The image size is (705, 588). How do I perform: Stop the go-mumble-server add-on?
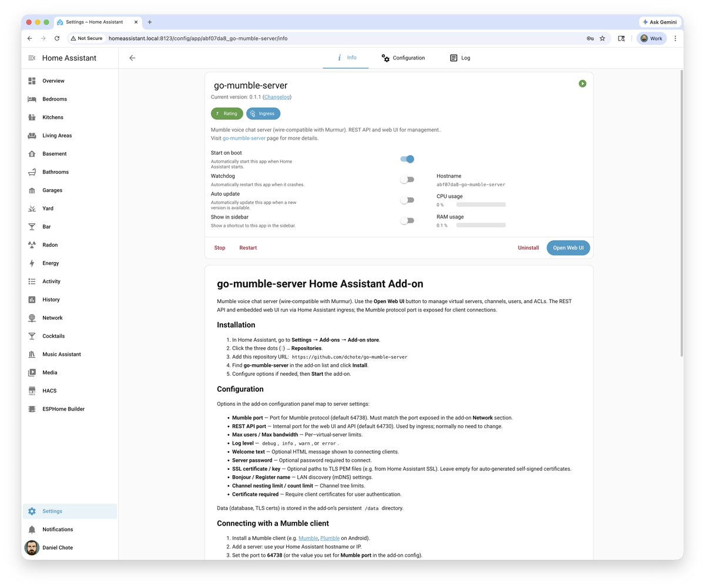click(220, 248)
